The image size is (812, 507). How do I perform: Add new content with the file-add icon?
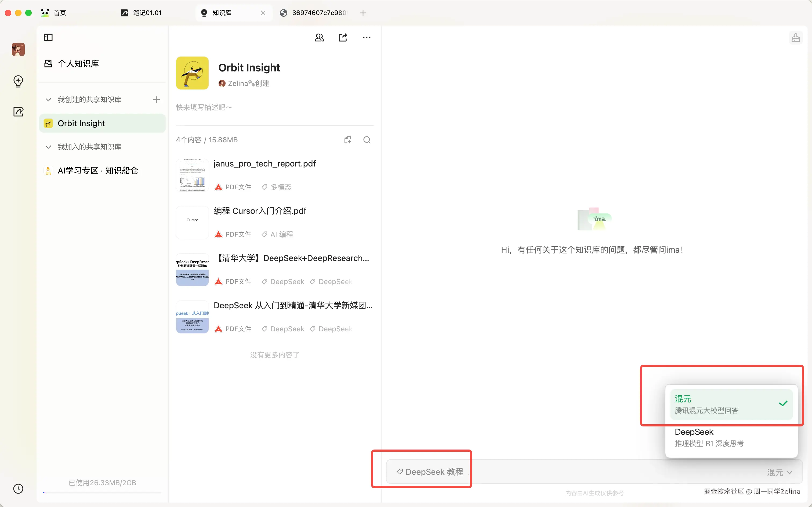348,139
